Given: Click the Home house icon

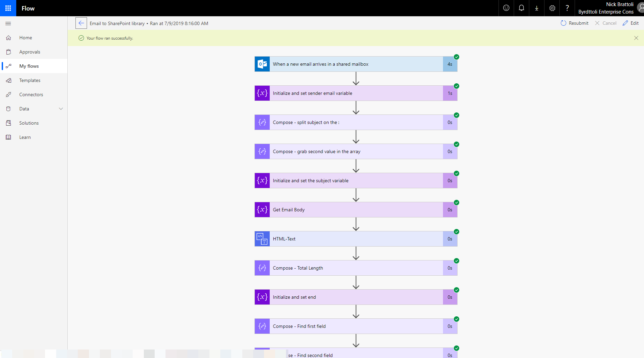Looking at the screenshot, I should [x=8, y=38].
